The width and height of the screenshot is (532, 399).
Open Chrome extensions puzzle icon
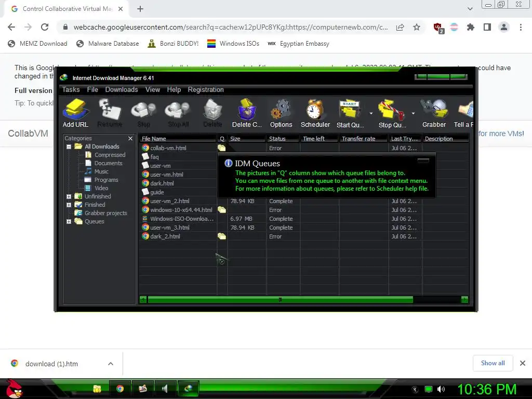click(471, 27)
